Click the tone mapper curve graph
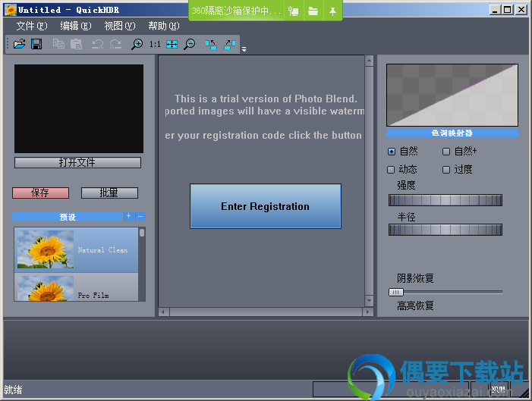532x401 pixels. point(452,95)
